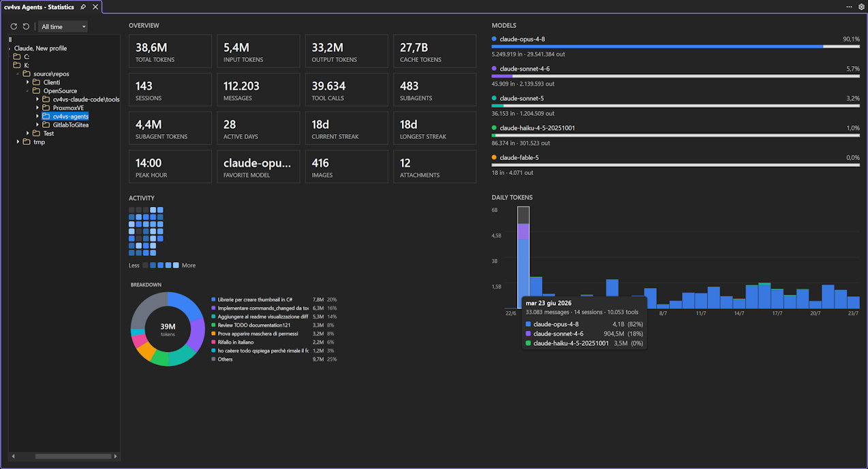
Task: Click the 39.634 Tool Calls card
Action: pos(346,90)
